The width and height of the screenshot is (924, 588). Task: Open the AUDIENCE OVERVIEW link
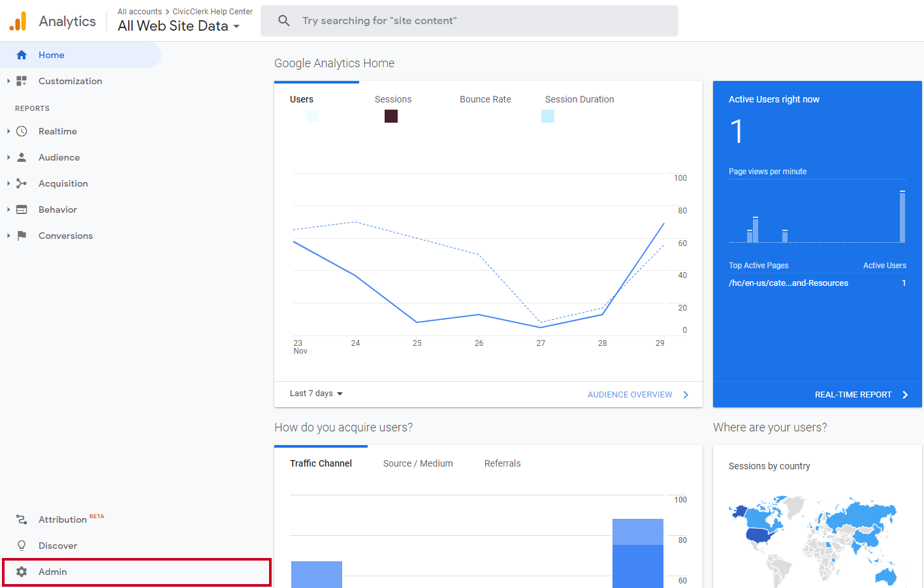(630, 395)
